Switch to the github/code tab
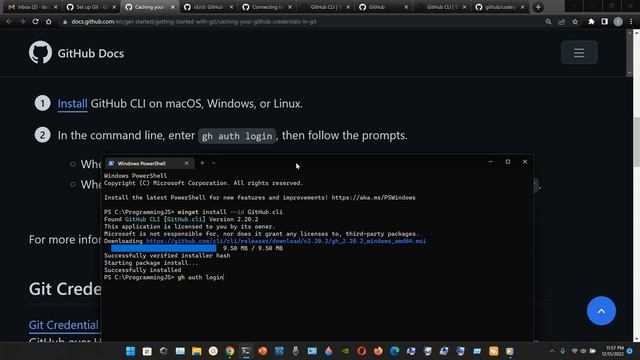The height and width of the screenshot is (360, 640). tap(500, 7)
